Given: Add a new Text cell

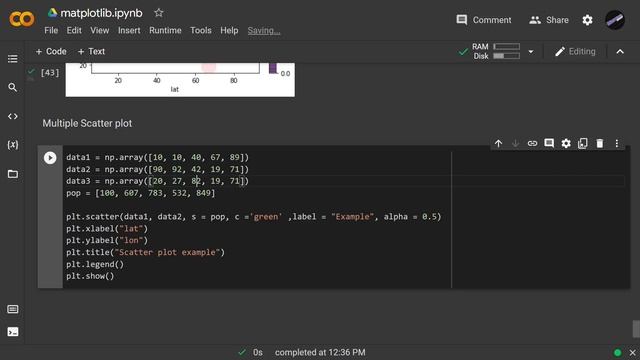Looking at the screenshot, I should 91,51.
